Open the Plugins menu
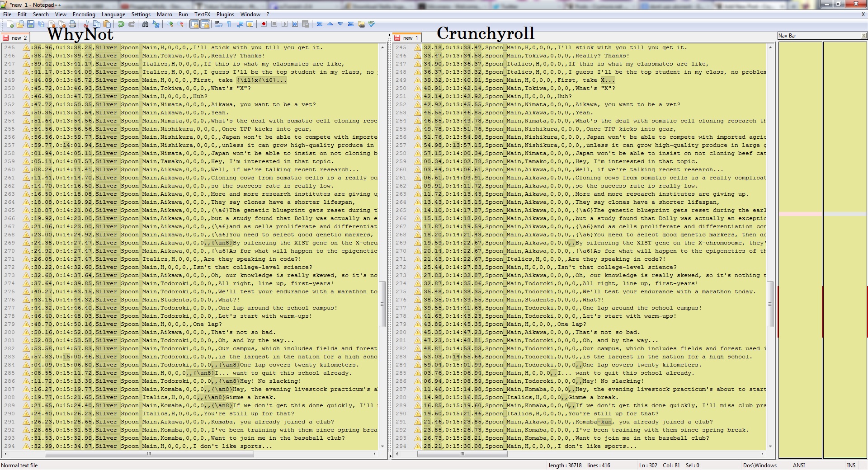The image size is (868, 470). coord(225,14)
